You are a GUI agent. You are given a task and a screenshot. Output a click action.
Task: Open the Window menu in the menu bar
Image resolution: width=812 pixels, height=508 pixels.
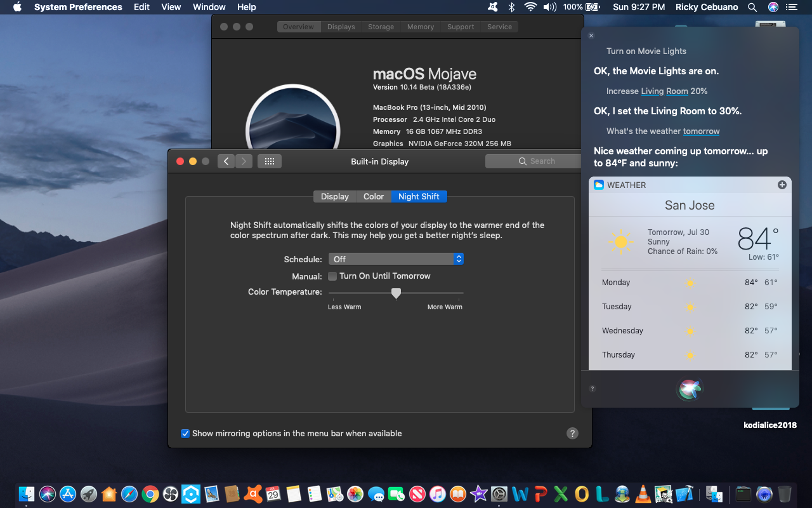209,7
